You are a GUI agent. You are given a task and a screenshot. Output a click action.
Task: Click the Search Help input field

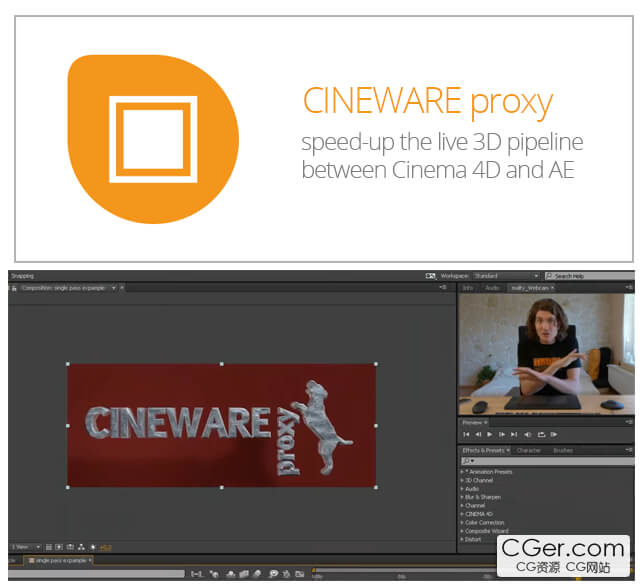click(x=589, y=276)
